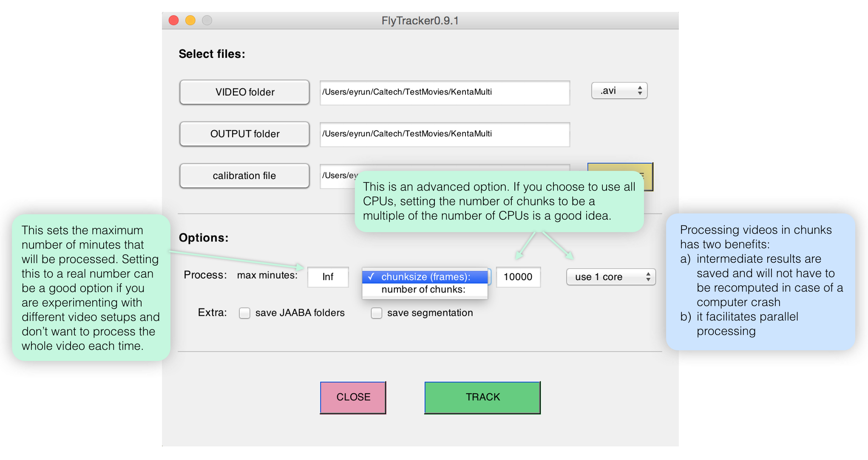This screenshot has width=868, height=460.
Task: Choose number of chunks menu option
Action: point(423,290)
